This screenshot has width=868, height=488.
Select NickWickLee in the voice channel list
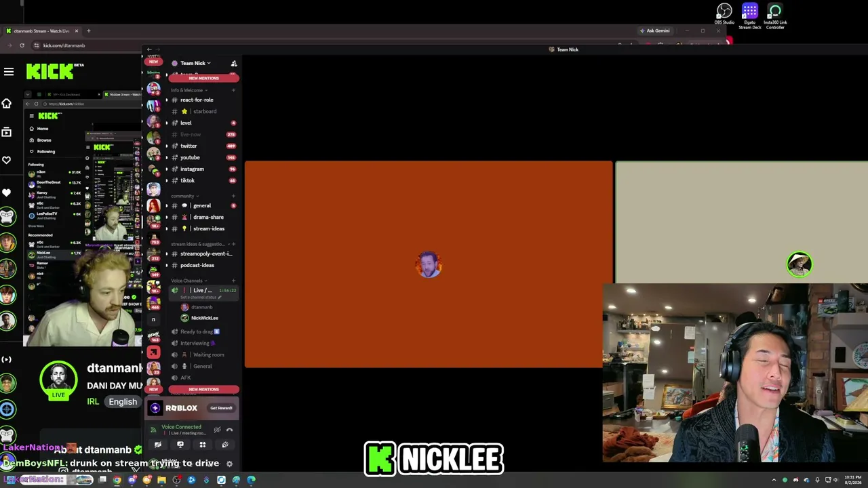click(201, 318)
